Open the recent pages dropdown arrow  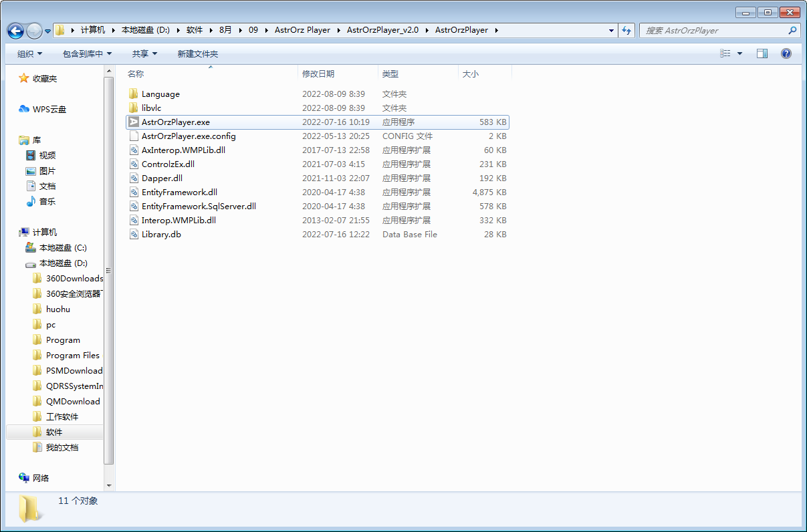pos(48,31)
